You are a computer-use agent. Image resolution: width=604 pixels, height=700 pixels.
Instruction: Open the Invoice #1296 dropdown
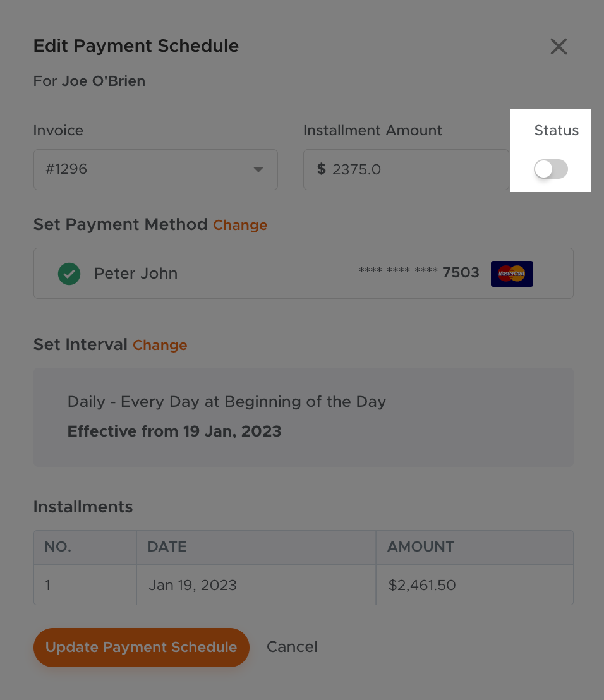coord(155,169)
